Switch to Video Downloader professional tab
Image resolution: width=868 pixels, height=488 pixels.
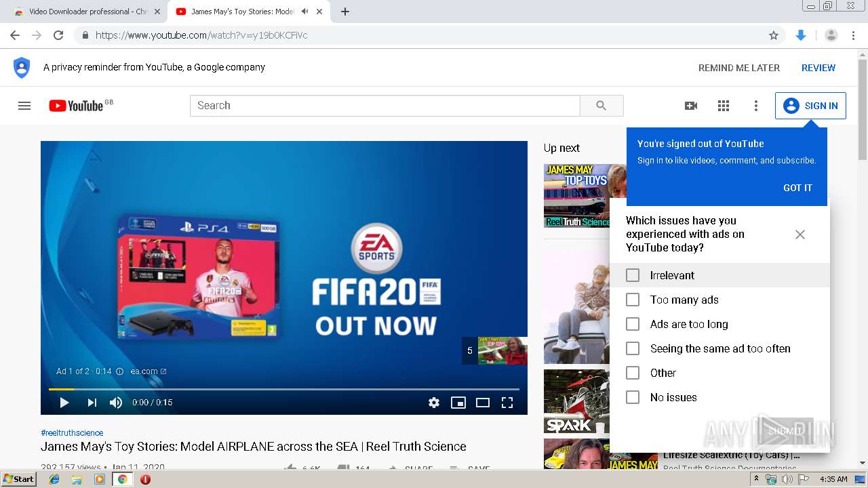[x=88, y=12]
